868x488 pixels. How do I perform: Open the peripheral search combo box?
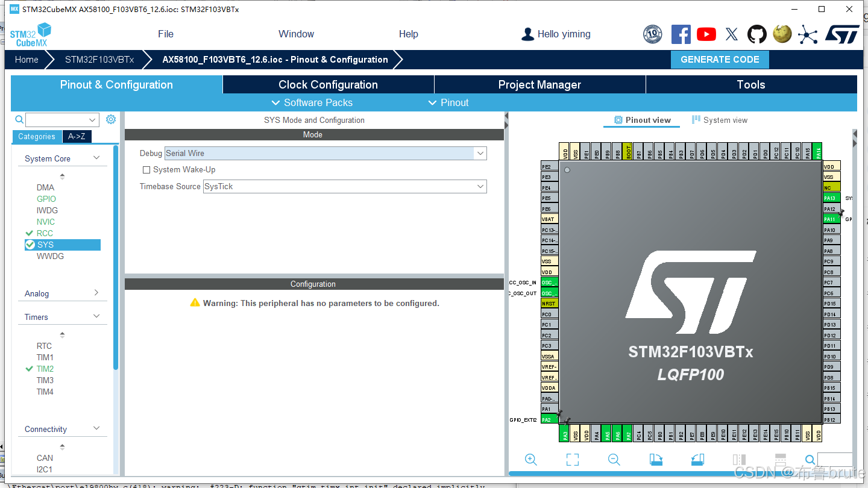tap(62, 120)
